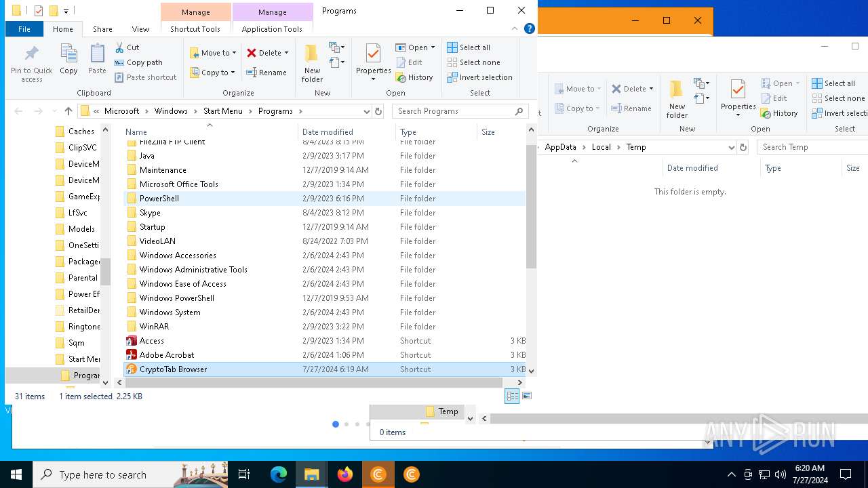Switch to the View ribbon tab
Viewport: 868px width, 488px height.
coord(140,29)
